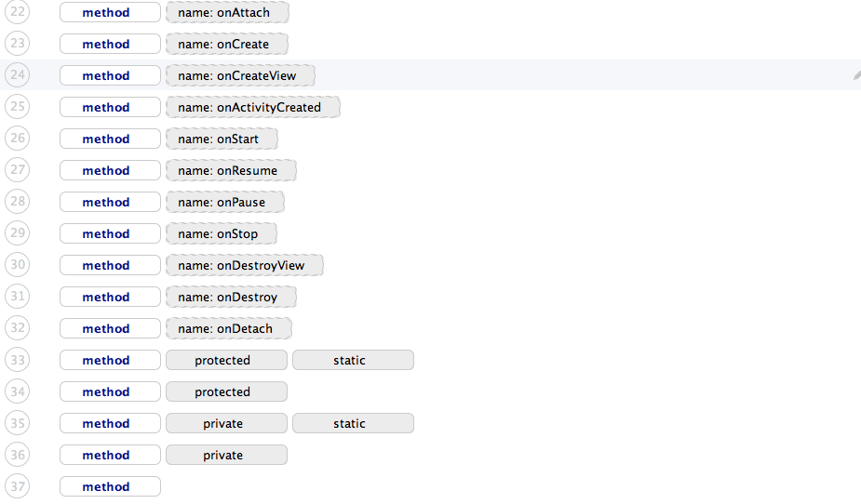Click the method tag beside onStop
This screenshot has width=861, height=504.
tap(111, 233)
